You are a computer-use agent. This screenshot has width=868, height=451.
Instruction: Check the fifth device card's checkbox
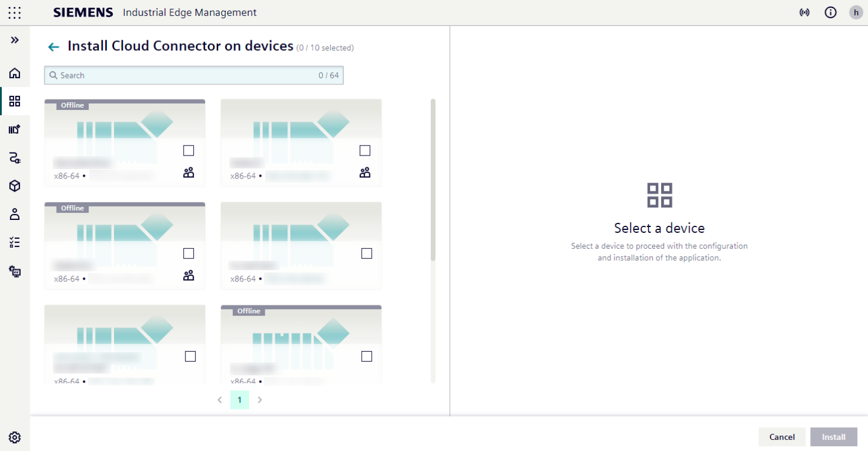click(x=190, y=356)
